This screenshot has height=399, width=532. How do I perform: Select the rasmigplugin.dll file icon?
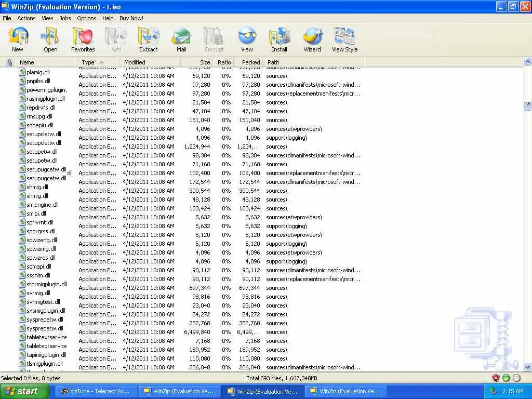(22, 98)
